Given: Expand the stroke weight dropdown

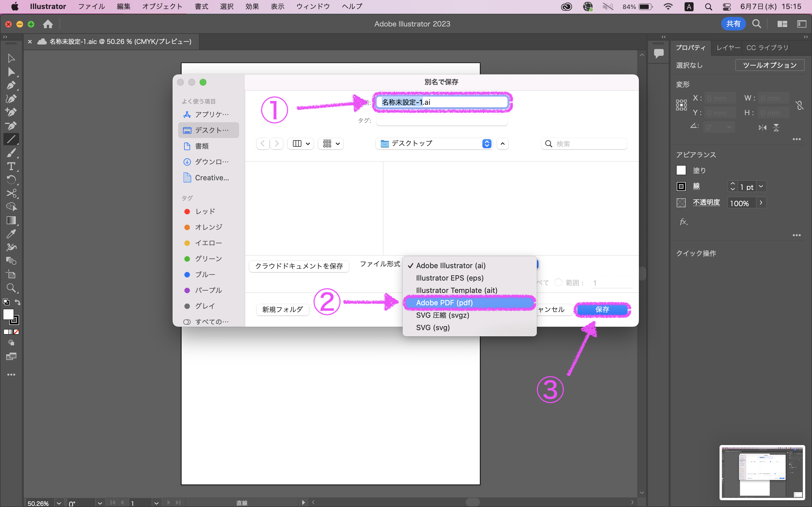Looking at the screenshot, I should click(761, 186).
